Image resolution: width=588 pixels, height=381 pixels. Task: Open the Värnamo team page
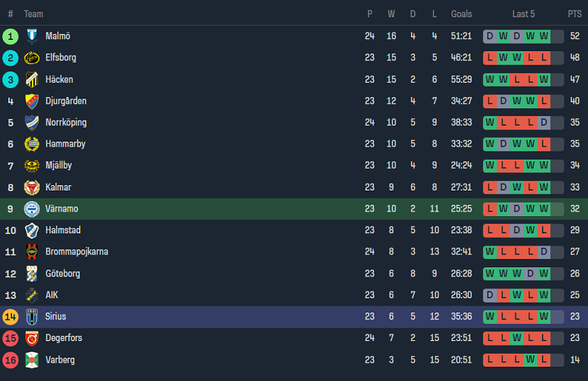[62, 209]
